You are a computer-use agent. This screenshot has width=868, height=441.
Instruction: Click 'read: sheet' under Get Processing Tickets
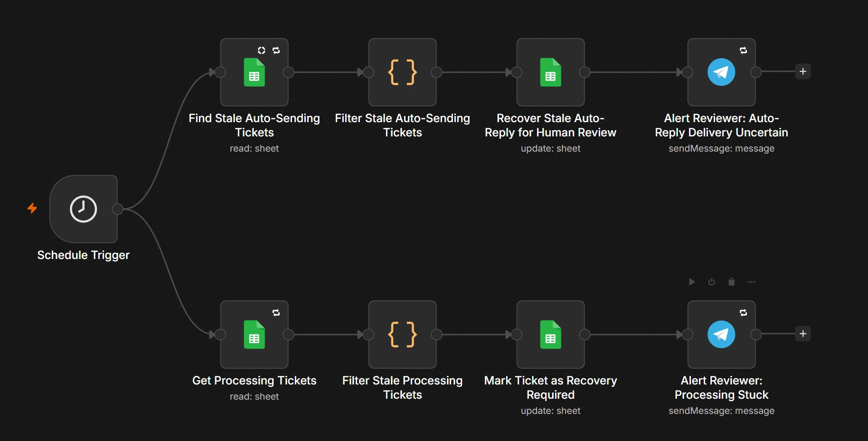pos(255,396)
